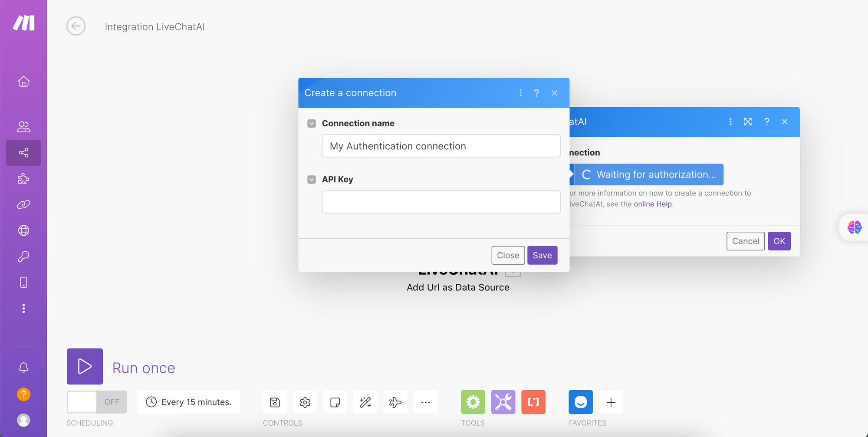The height and width of the screenshot is (437, 868).
Task: Add a favorite with the plus button
Action: pos(611,402)
